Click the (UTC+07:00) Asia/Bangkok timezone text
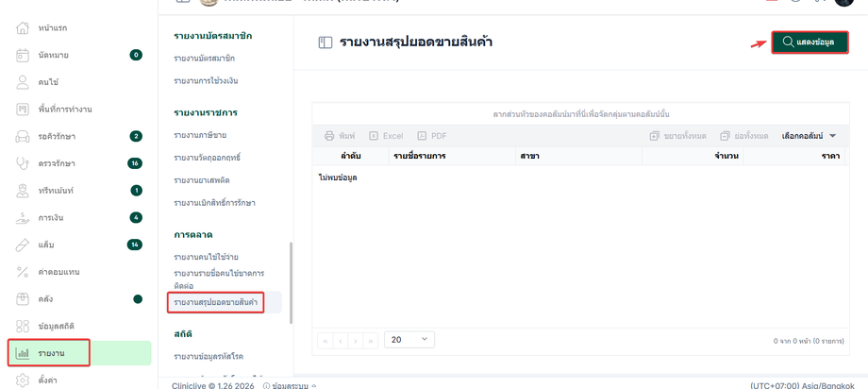Viewport: 868px width, 389px height. coord(802,385)
